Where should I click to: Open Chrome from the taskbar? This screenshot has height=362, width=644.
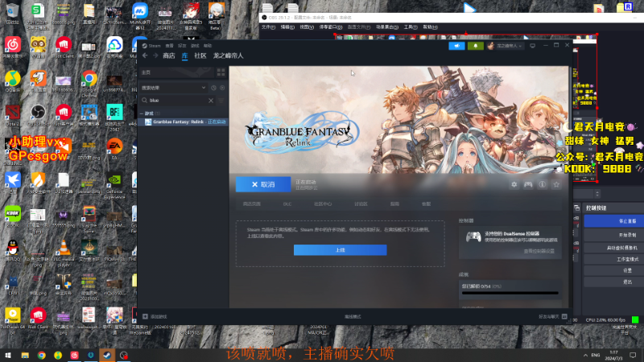(x=42, y=355)
